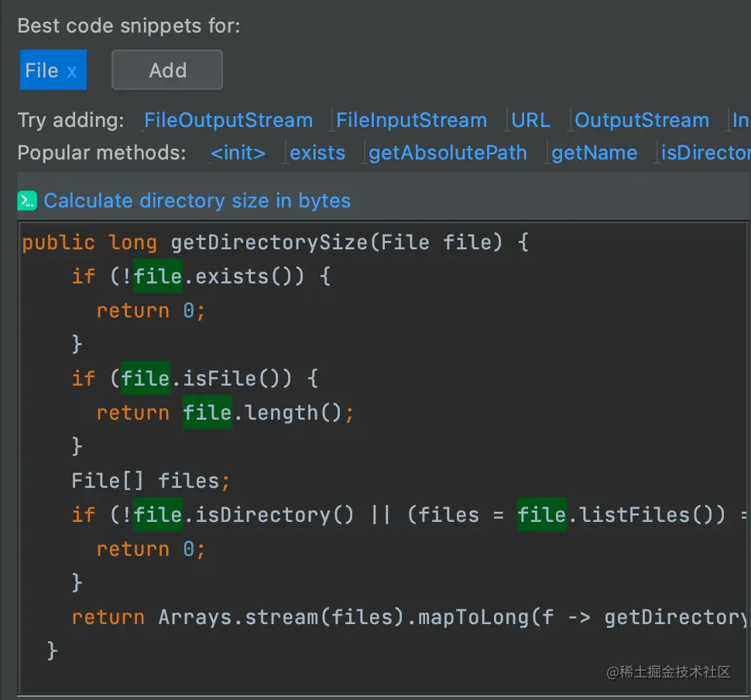This screenshot has height=700, width=751.
Task: Add the FileOutputStream suggestion
Action: 228,120
